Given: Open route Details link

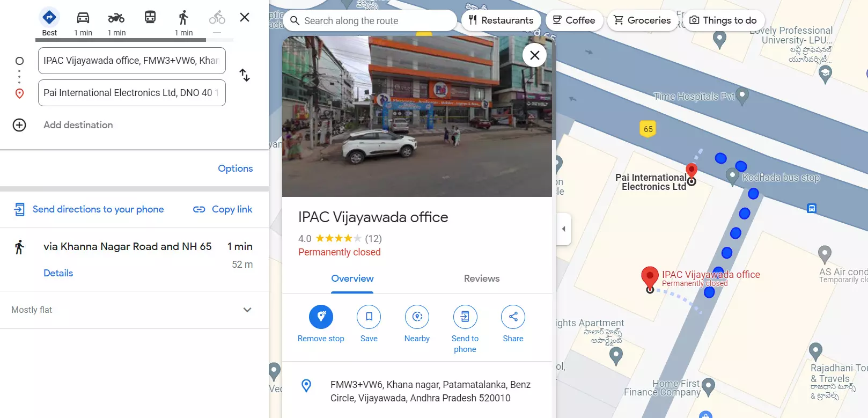Looking at the screenshot, I should click(x=58, y=273).
